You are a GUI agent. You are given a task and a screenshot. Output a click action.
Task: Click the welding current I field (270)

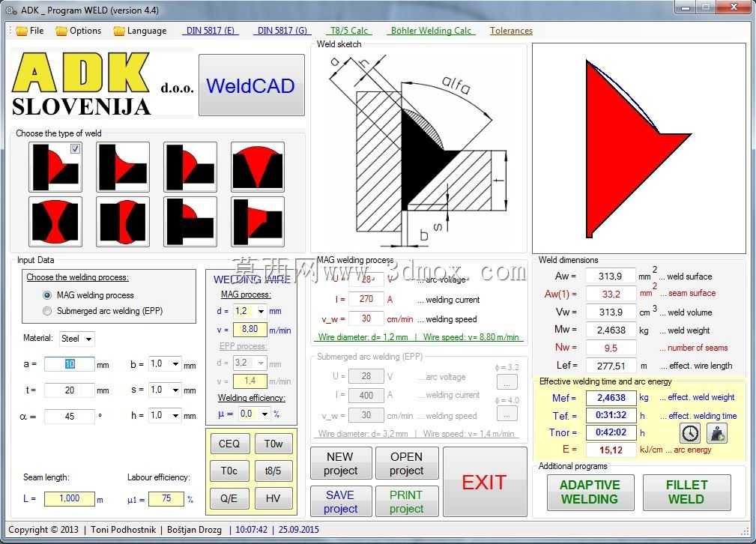[x=366, y=300]
